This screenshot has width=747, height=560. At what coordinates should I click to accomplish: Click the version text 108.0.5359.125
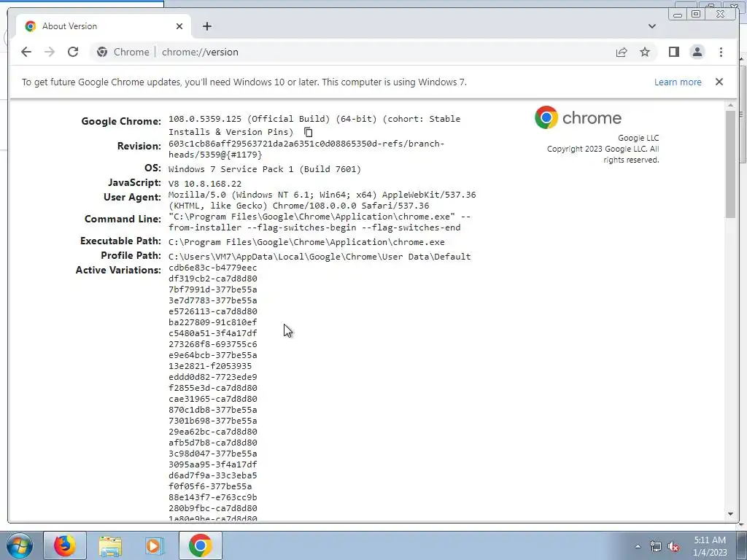point(205,119)
